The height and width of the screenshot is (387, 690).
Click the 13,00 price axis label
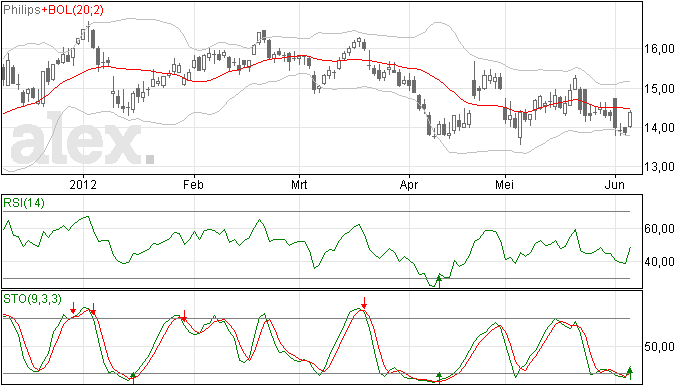pos(659,167)
